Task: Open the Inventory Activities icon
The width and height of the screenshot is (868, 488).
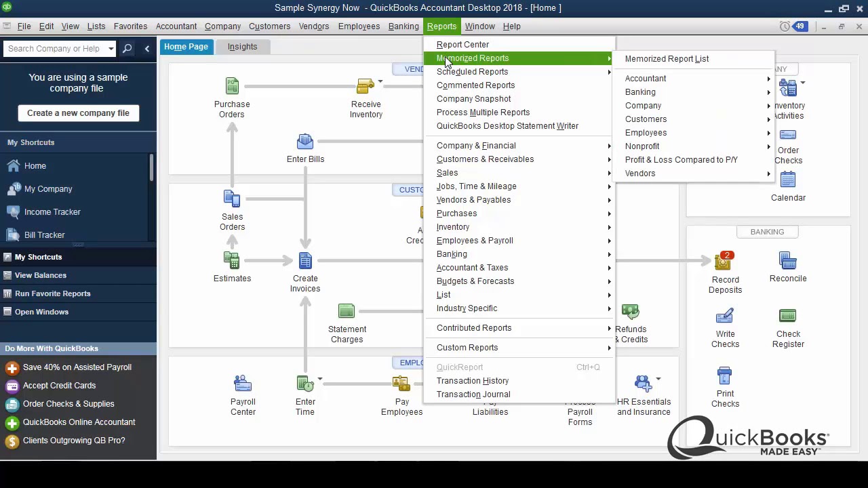Action: point(788,87)
